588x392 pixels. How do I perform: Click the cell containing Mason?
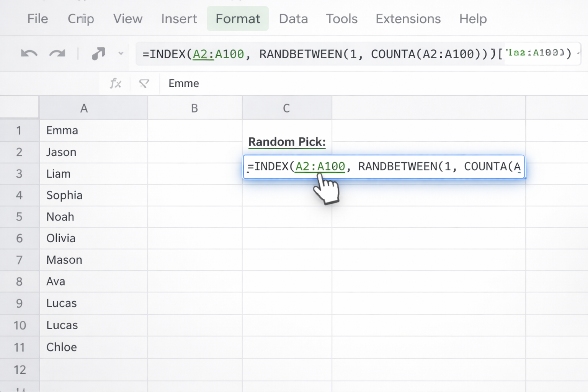(93, 260)
